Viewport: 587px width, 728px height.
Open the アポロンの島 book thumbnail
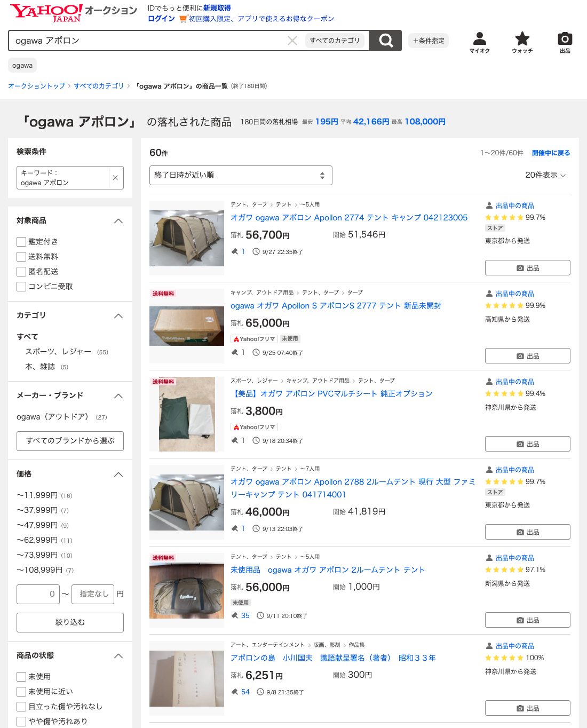pos(187,678)
